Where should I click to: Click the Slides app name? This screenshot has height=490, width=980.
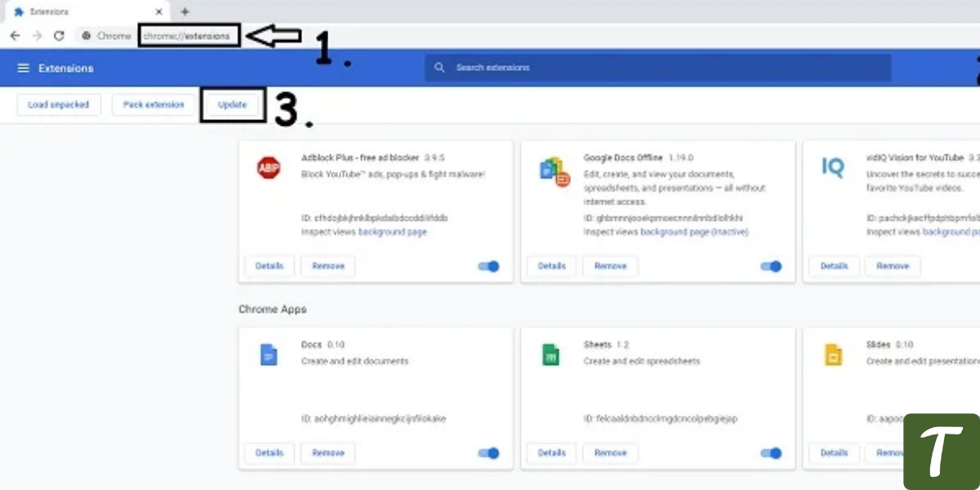[879, 345]
